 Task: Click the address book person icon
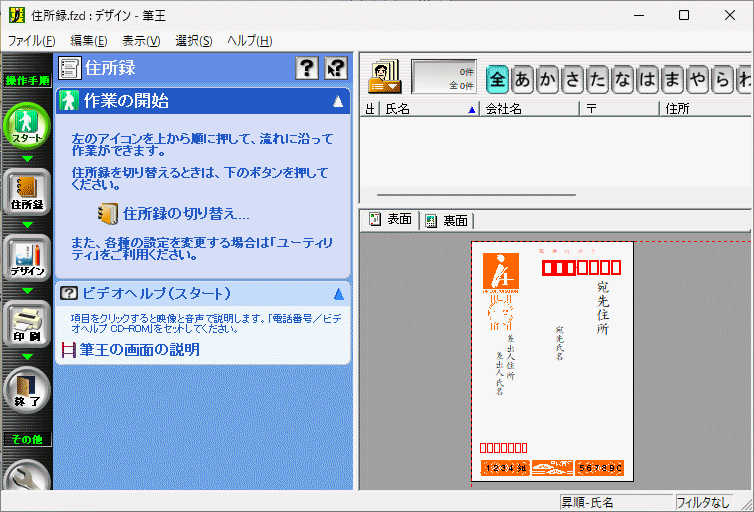pos(384,76)
